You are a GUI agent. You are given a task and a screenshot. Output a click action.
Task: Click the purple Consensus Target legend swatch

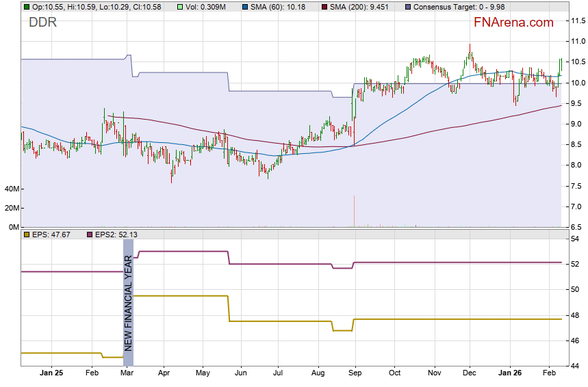409,7
